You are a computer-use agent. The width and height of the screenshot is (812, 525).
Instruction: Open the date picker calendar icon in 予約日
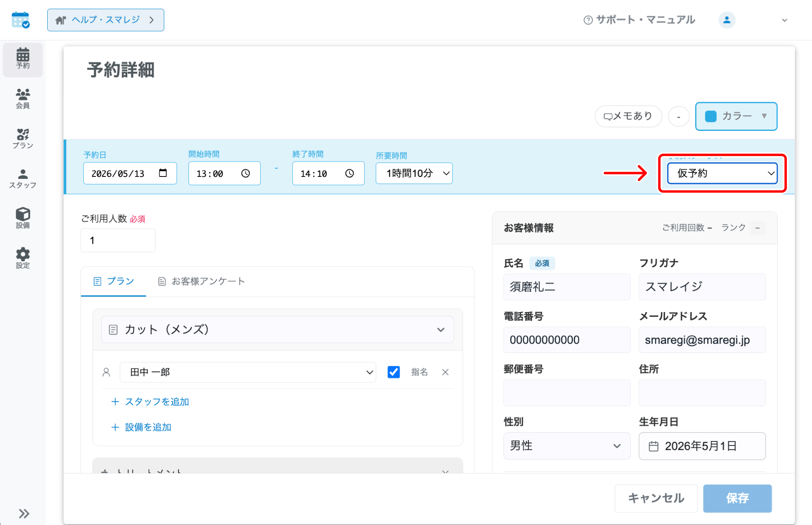coord(163,173)
